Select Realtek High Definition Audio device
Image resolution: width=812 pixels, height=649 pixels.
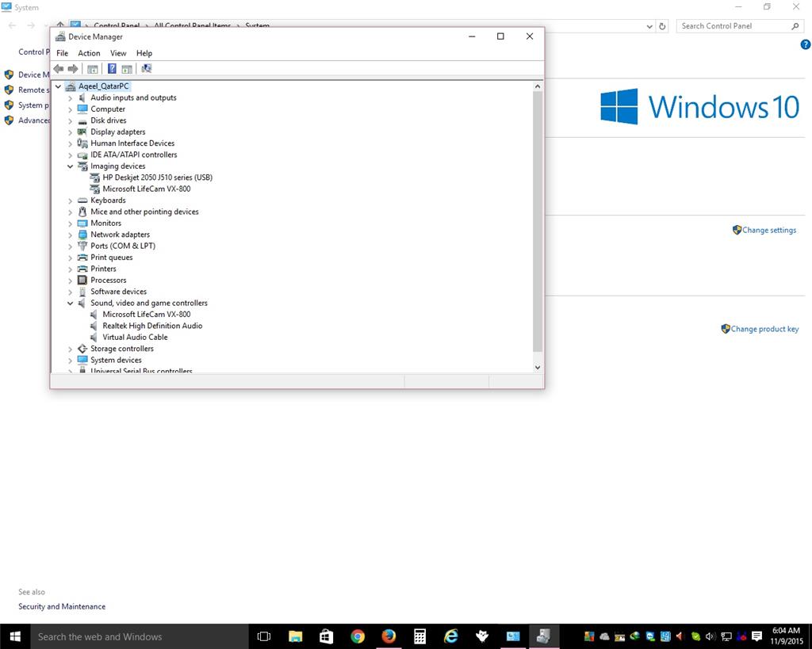coord(152,326)
